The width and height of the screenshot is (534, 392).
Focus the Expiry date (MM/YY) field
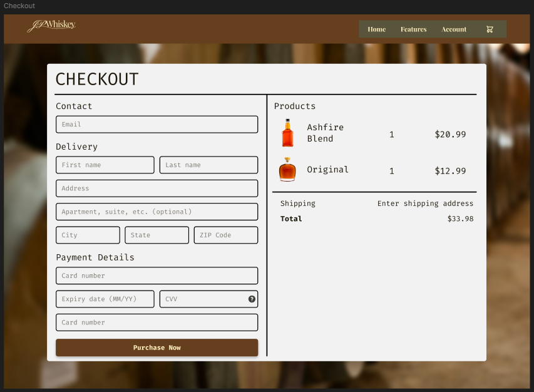point(105,299)
